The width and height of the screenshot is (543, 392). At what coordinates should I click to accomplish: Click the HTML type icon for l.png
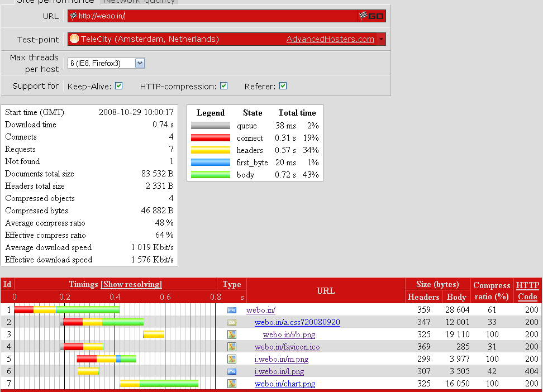(231, 371)
